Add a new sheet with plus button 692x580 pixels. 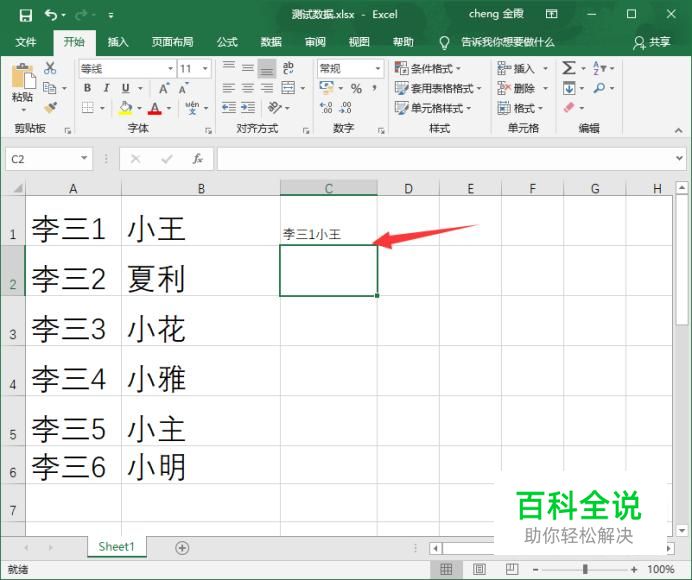[182, 548]
